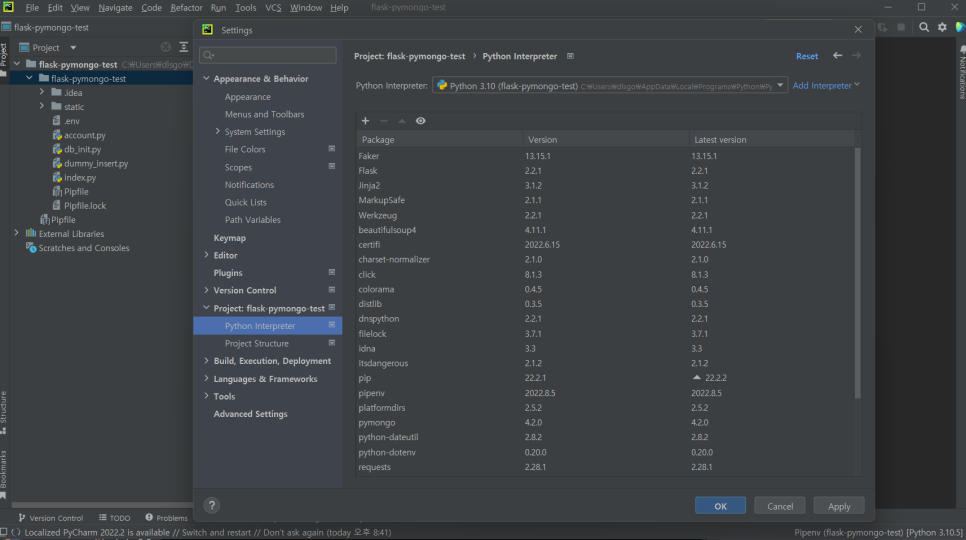Select account.py in project tree
Image resolution: width=966 pixels, height=540 pixels.
[84, 135]
